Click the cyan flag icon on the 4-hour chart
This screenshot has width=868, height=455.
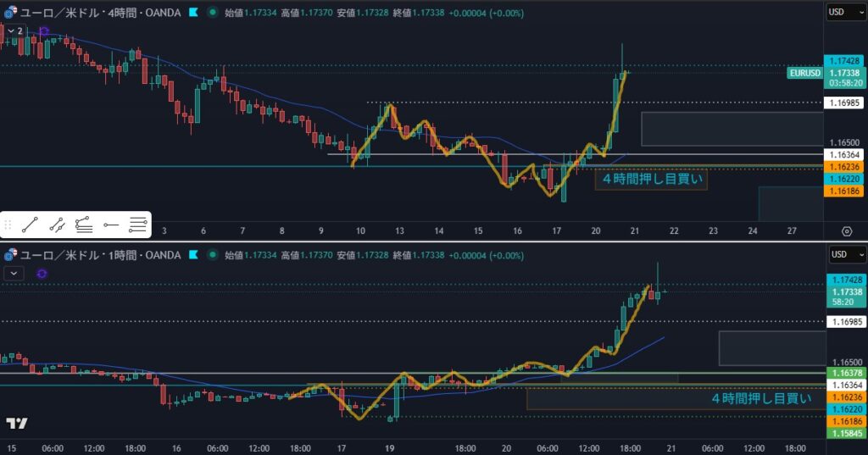[x=194, y=13]
